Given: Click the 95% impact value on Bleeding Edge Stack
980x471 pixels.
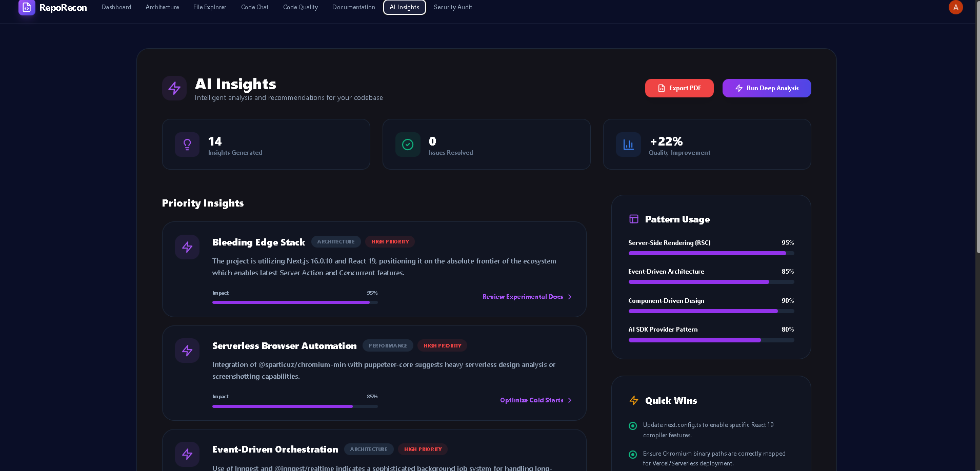Looking at the screenshot, I should 372,293.
